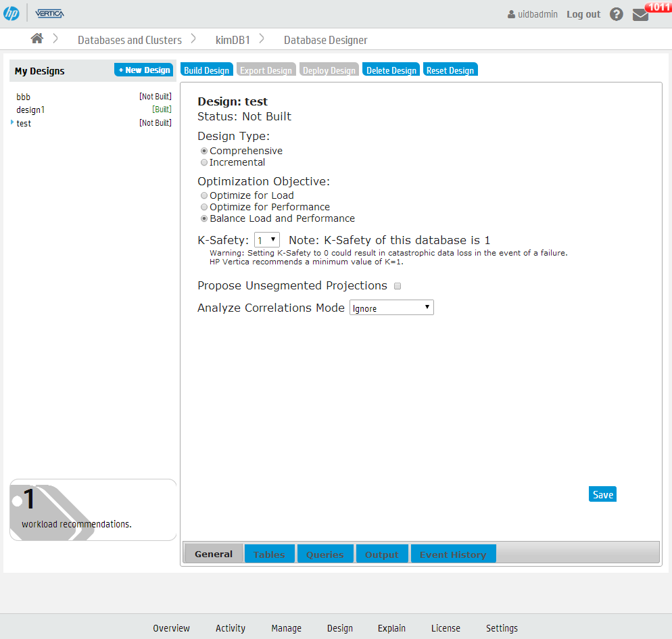Open the message envelope notifications

pyautogui.click(x=640, y=15)
